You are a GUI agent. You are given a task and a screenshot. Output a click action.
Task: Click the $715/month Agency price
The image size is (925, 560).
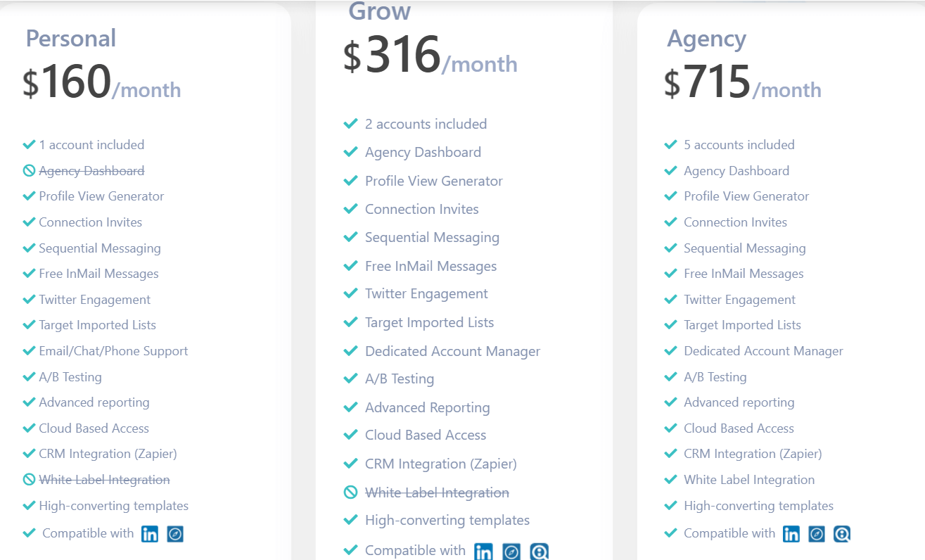point(742,82)
